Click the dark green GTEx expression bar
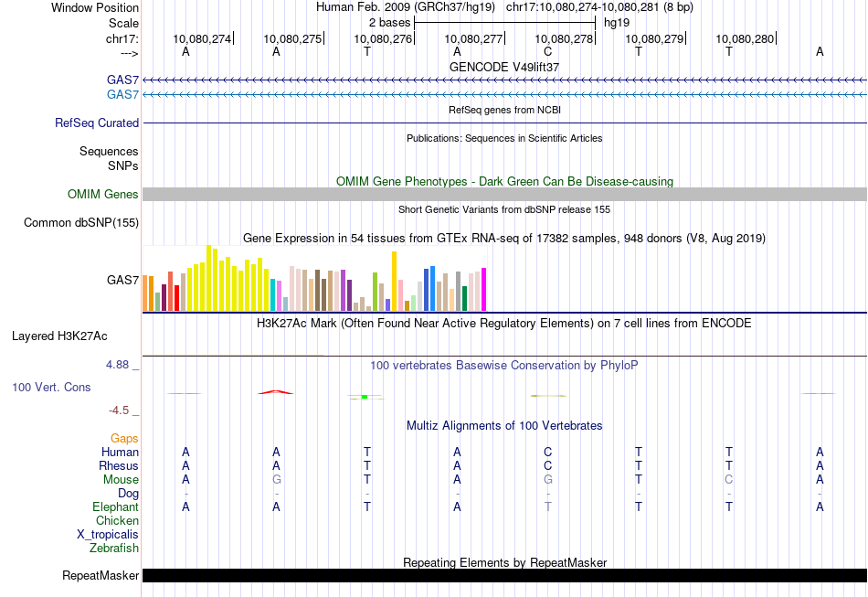The width and height of the screenshot is (868, 597). click(x=464, y=298)
